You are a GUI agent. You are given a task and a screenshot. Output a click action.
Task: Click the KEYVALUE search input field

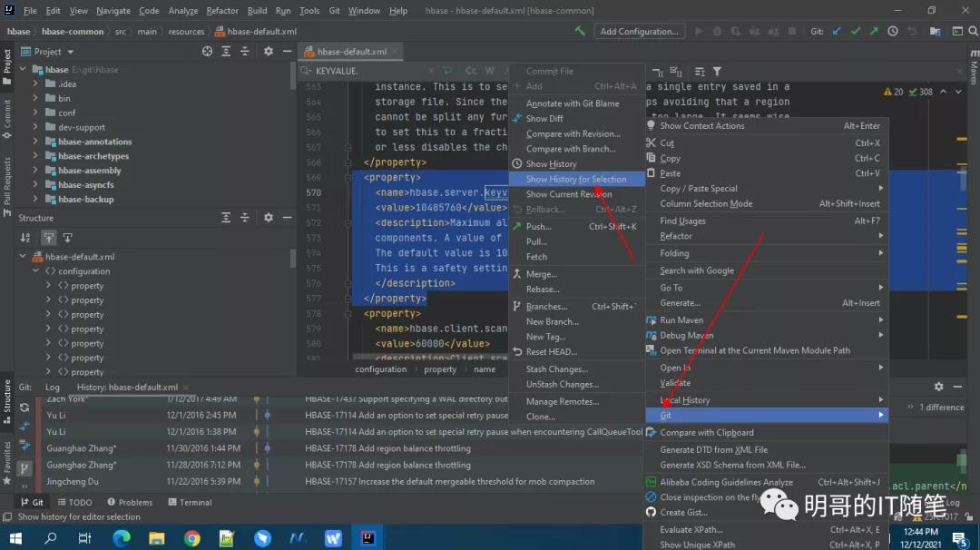coord(368,71)
